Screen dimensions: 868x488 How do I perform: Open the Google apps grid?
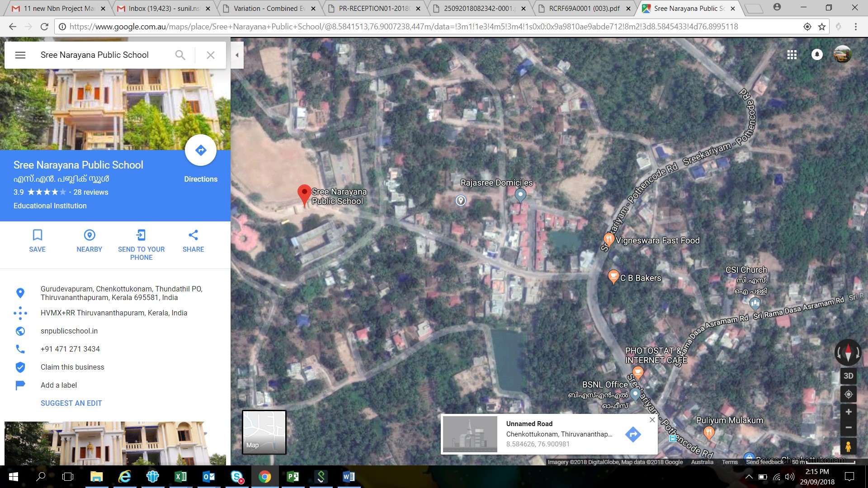(792, 55)
